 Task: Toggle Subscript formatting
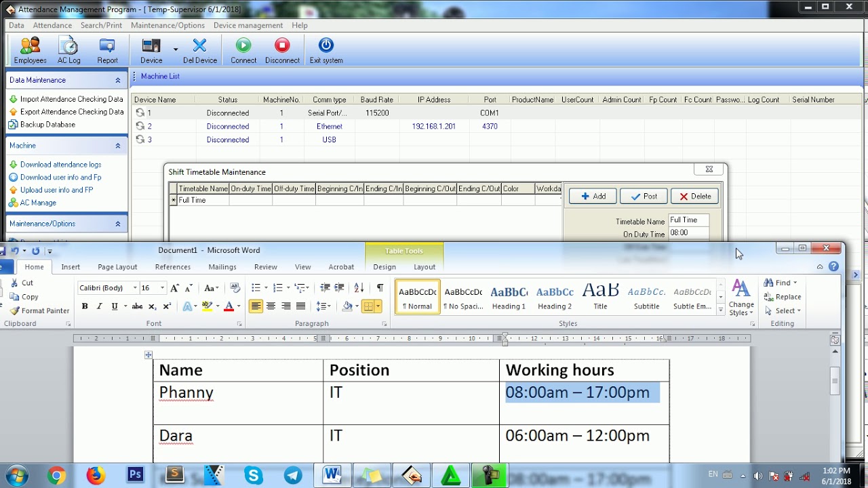tap(153, 306)
